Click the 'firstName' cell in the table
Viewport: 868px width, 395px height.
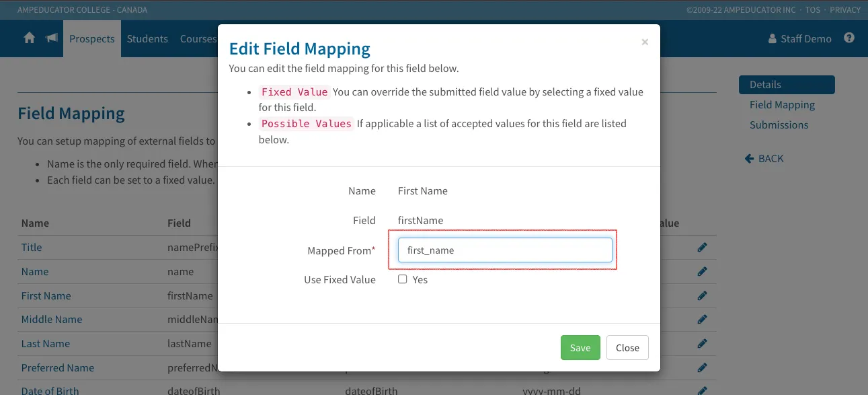(190, 296)
